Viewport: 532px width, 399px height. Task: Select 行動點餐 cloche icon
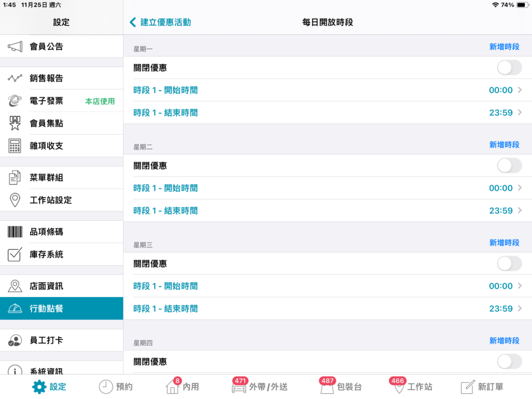click(15, 309)
